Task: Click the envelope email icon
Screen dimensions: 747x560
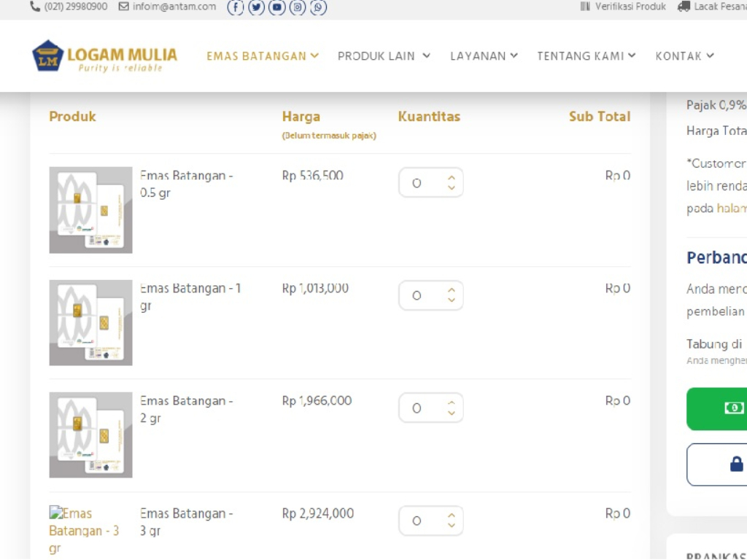Action: [x=124, y=7]
